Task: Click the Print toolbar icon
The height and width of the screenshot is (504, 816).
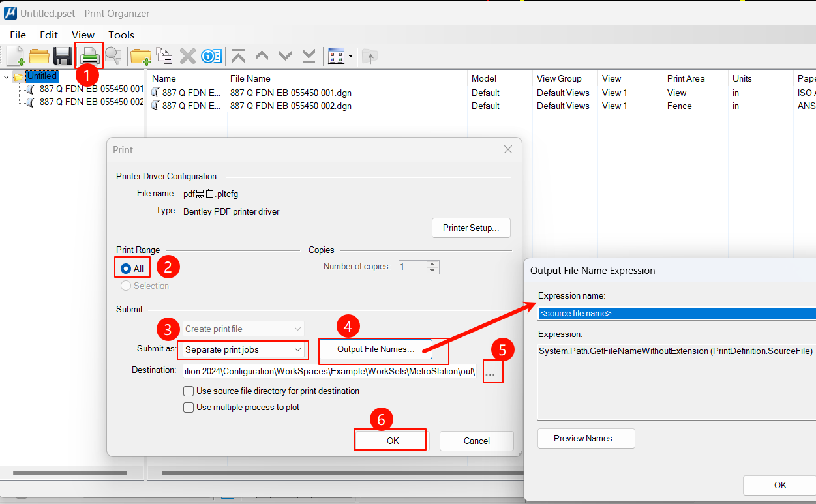Action: click(89, 56)
